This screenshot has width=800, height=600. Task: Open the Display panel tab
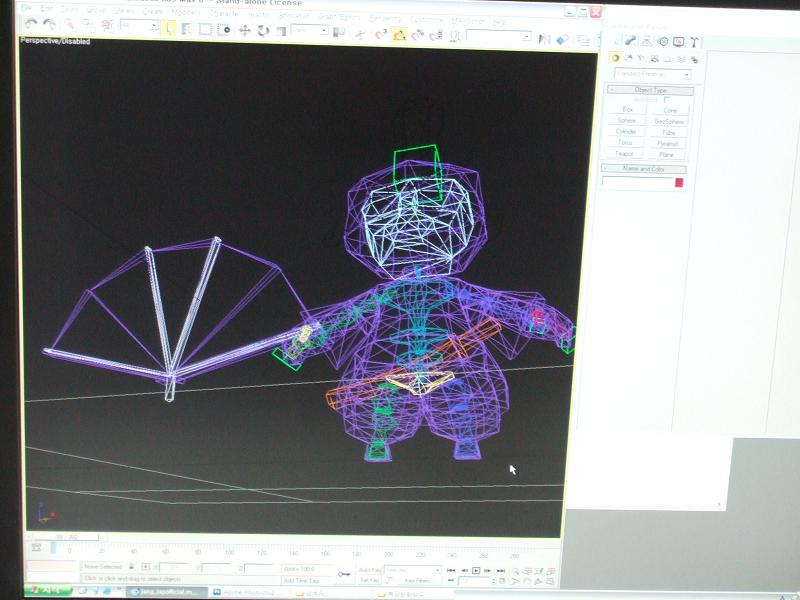coord(678,42)
